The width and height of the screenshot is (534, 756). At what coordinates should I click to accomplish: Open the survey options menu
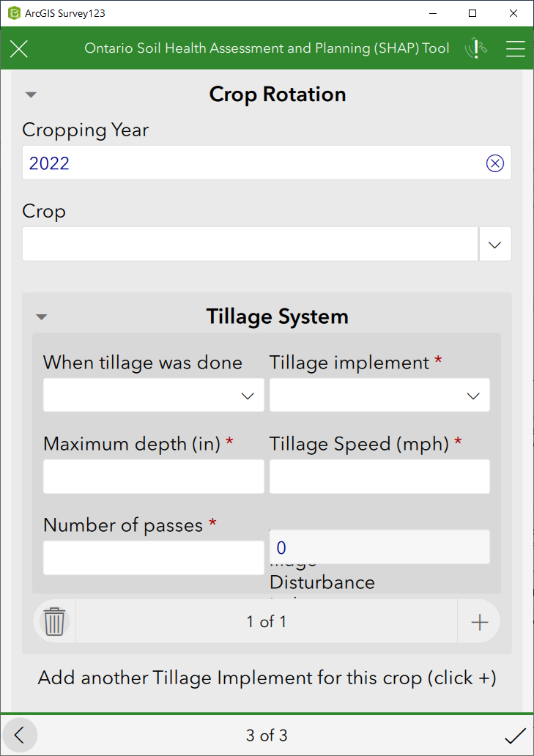click(516, 48)
